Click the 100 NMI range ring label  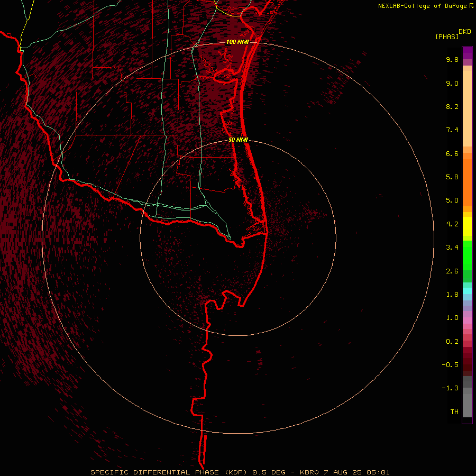tap(237, 42)
